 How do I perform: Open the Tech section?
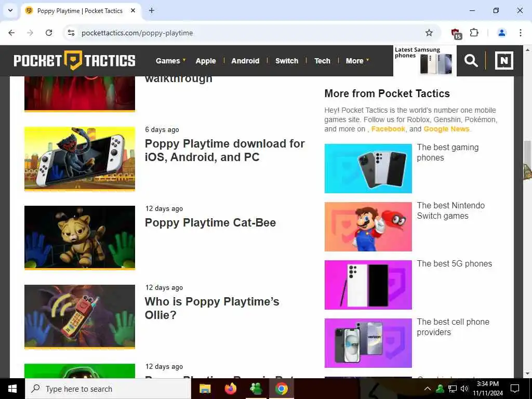pos(322,61)
